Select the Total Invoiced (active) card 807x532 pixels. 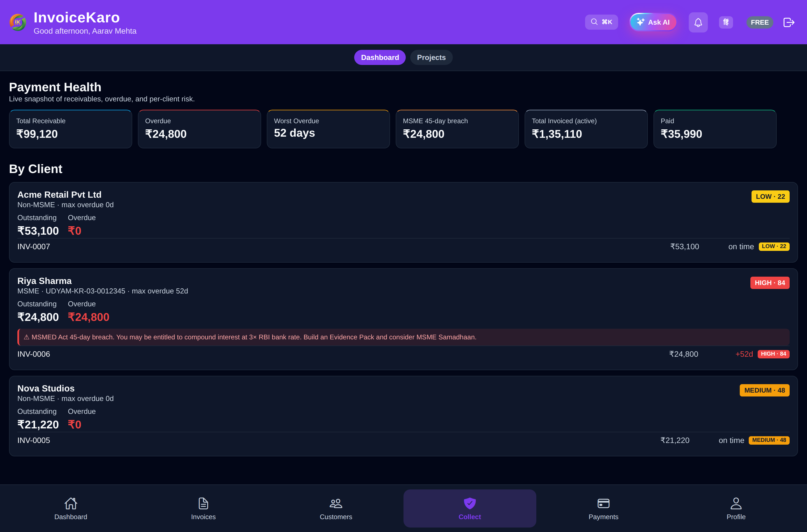[586, 129]
